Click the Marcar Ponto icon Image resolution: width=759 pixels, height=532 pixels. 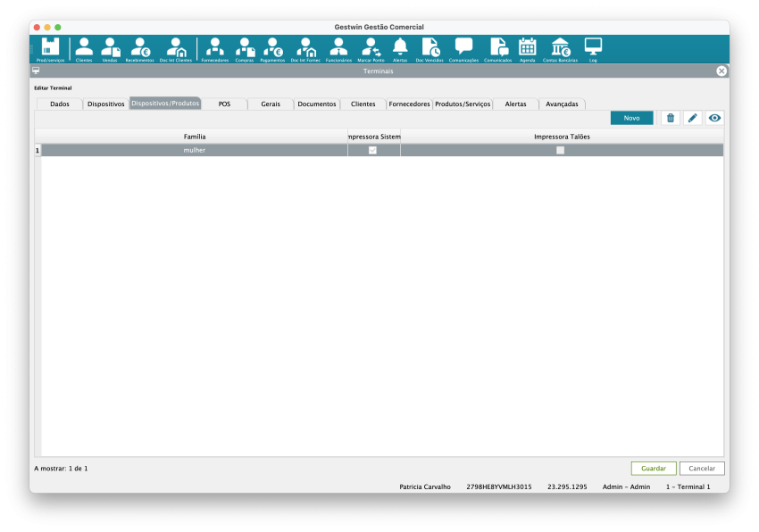[x=371, y=48]
